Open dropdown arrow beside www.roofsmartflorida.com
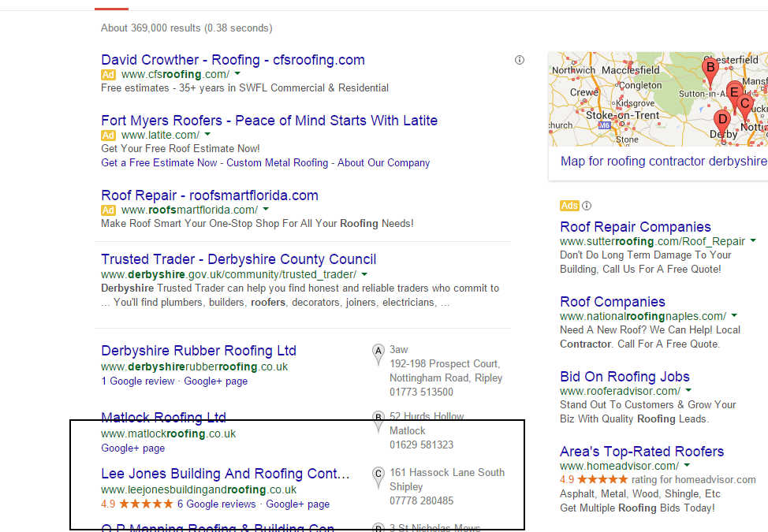Image resolution: width=768 pixels, height=532 pixels. point(266,210)
